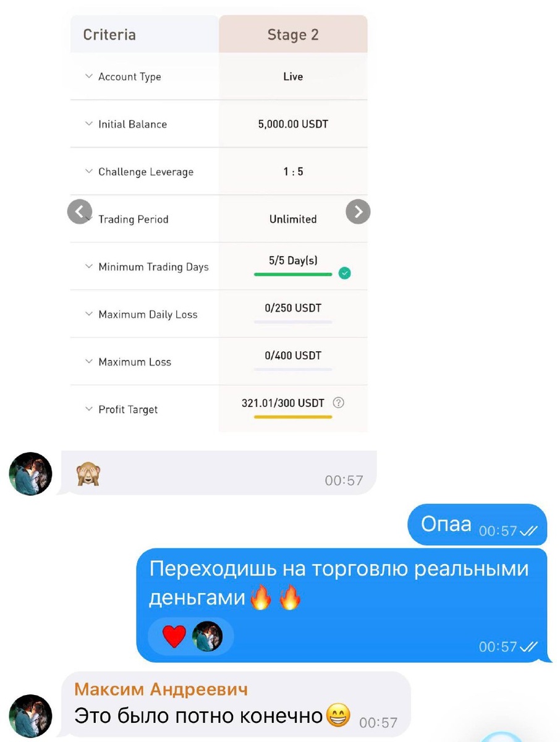Click the right carousel arrow on the image
Image resolution: width=560 pixels, height=742 pixels.
(358, 211)
